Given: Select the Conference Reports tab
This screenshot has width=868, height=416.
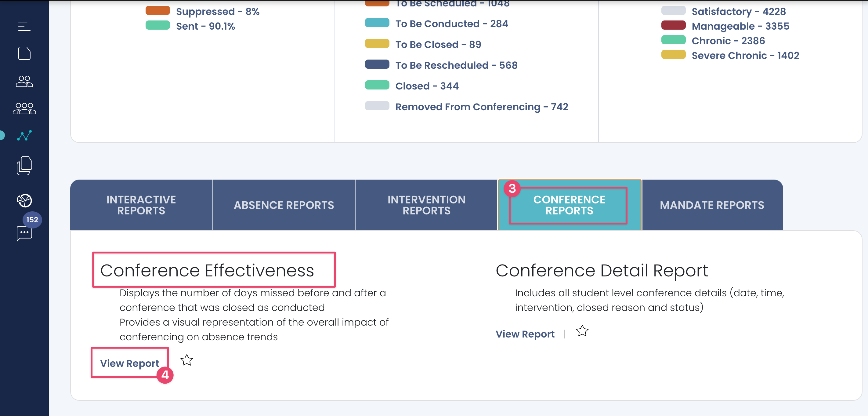Looking at the screenshot, I should tap(570, 205).
